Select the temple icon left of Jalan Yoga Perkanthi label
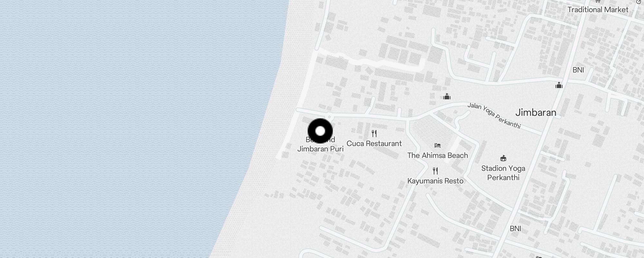The image size is (644, 258). click(x=447, y=96)
